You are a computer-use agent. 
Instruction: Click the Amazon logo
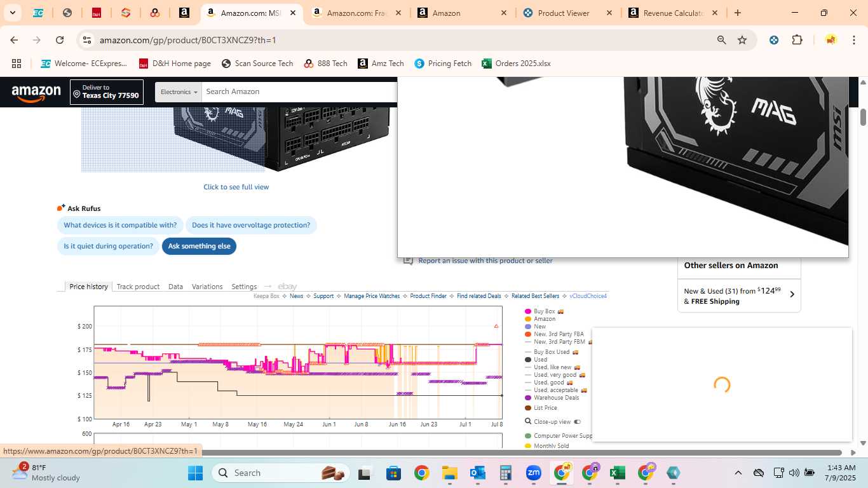pos(36,93)
